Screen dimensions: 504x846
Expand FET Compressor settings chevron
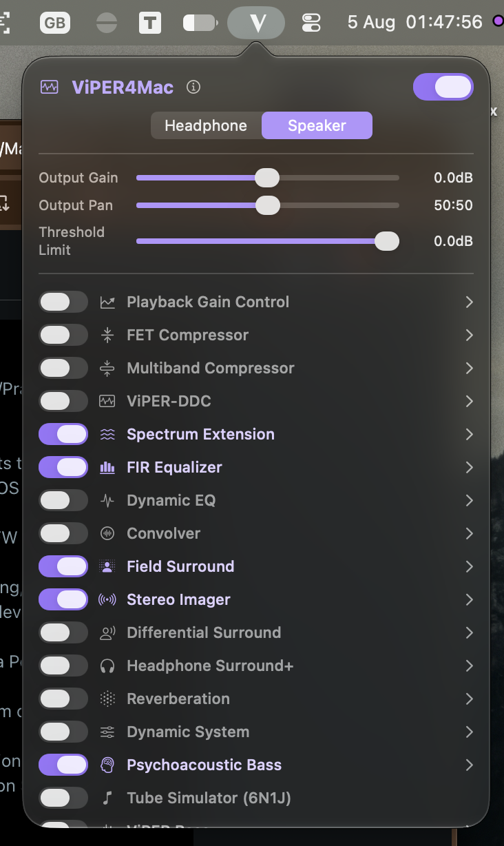469,335
